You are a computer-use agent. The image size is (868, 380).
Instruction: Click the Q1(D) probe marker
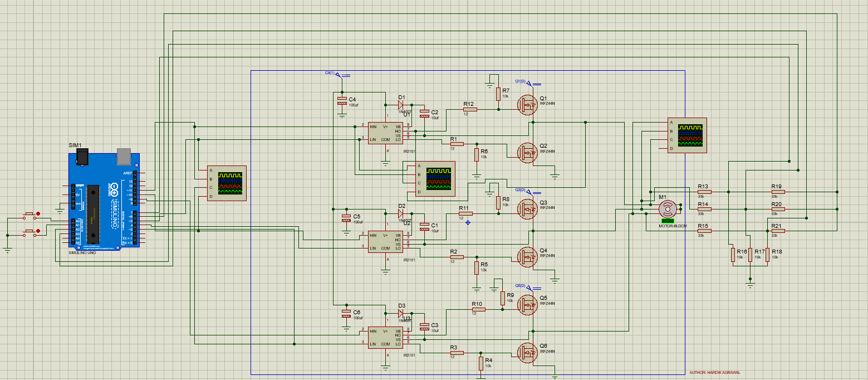click(x=521, y=81)
